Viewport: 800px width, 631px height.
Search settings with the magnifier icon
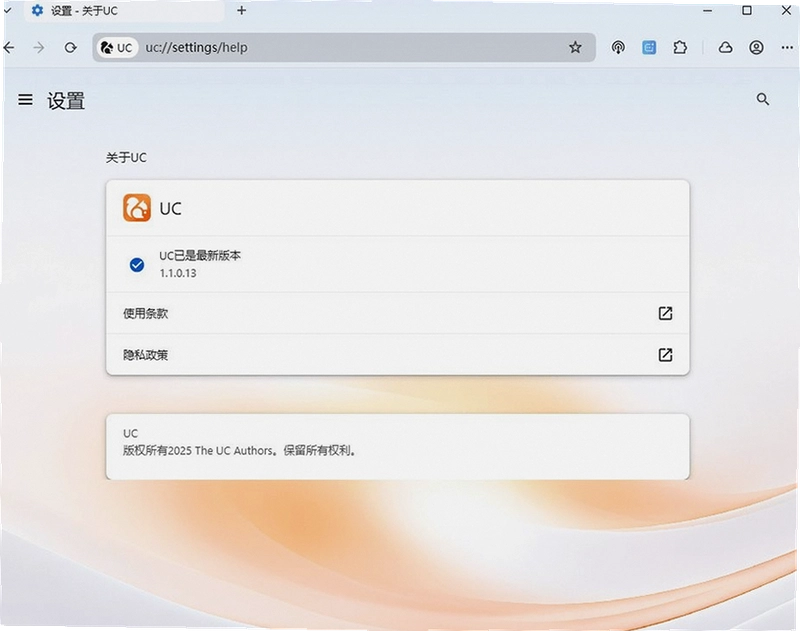(x=763, y=99)
